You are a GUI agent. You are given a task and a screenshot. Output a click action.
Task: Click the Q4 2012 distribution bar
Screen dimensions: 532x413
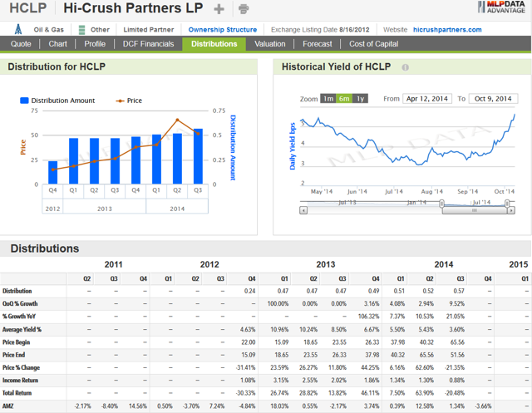pos(53,173)
